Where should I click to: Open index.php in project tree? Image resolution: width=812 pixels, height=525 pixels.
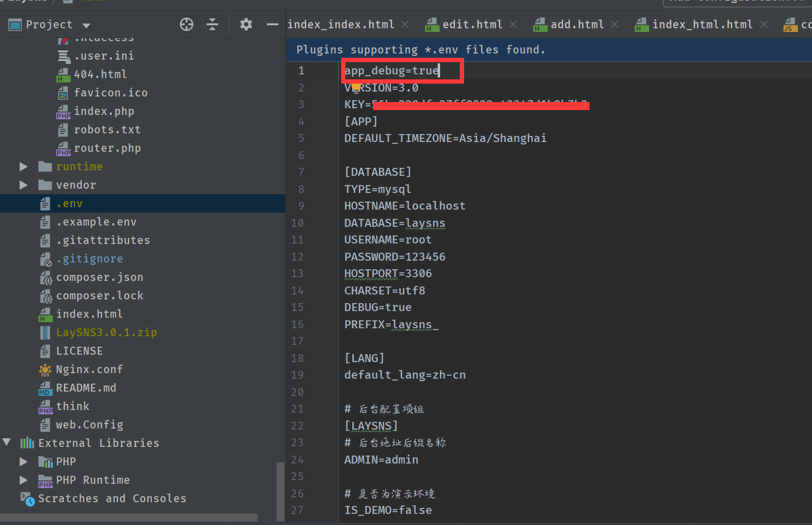(104, 111)
